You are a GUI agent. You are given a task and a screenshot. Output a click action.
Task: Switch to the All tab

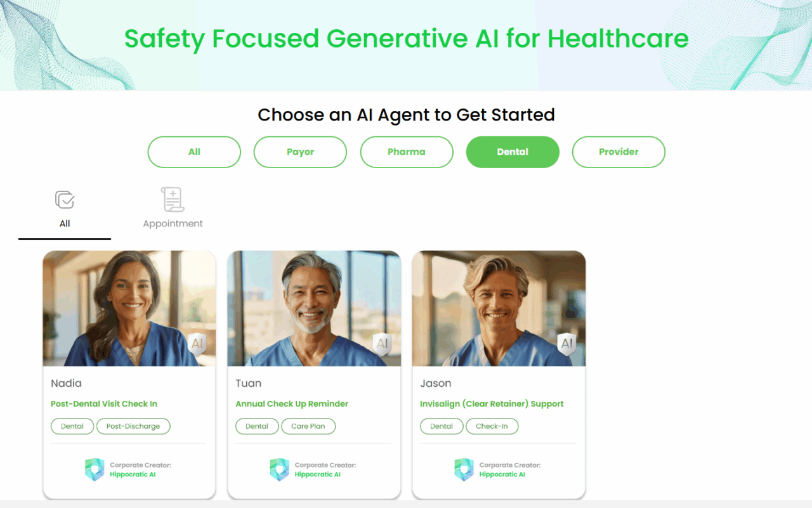(64, 207)
